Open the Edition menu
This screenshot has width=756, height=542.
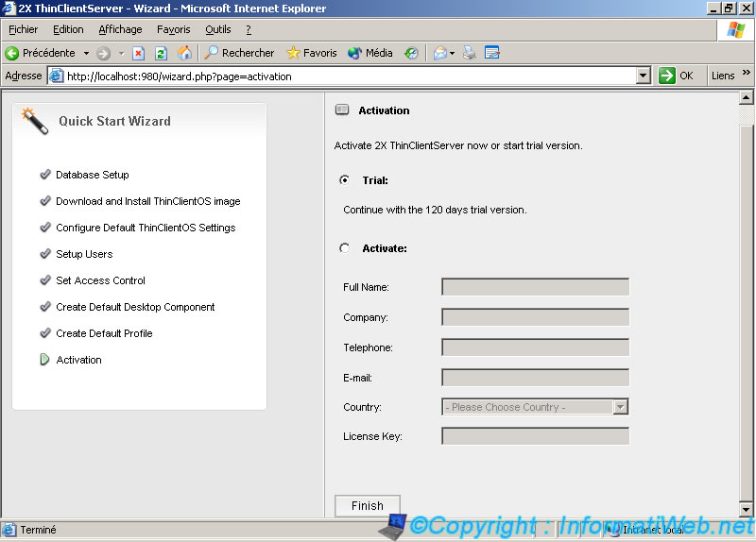point(68,30)
